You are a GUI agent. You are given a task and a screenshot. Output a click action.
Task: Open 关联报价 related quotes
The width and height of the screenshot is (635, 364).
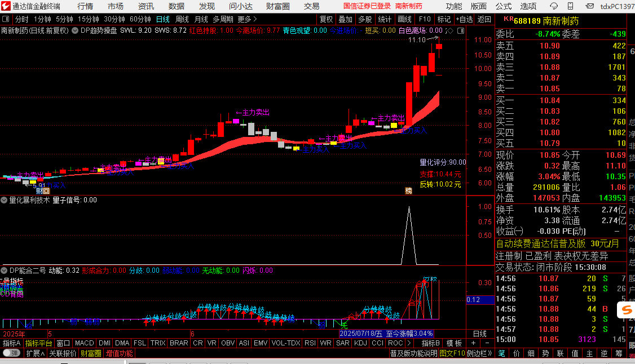tap(63, 353)
